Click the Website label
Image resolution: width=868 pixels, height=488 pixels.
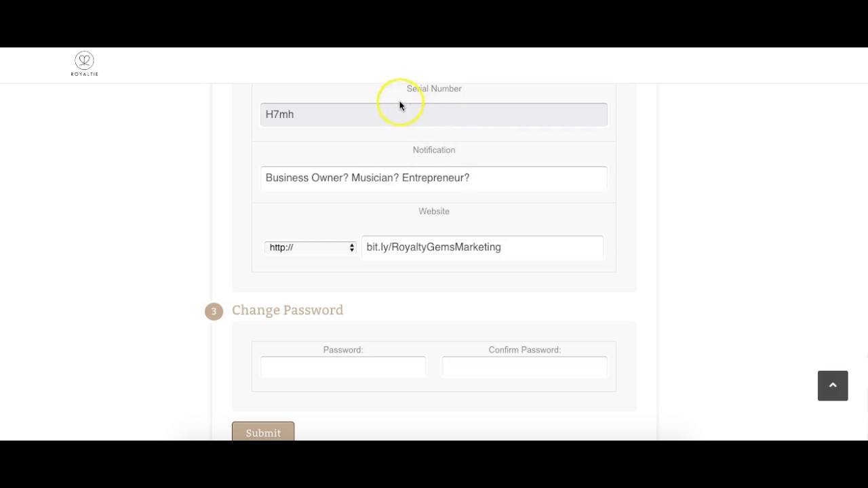[434, 211]
